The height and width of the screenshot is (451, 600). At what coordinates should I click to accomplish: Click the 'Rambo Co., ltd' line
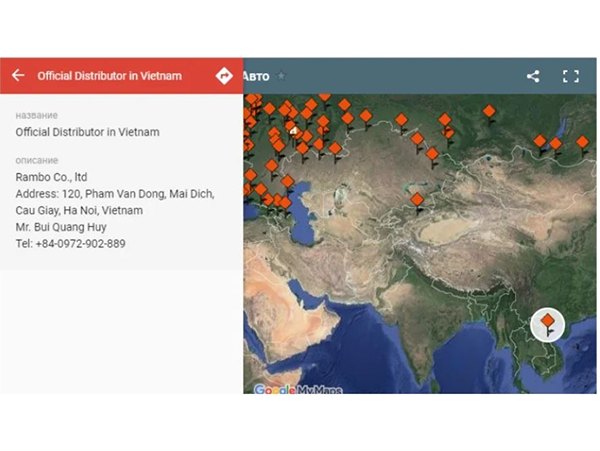point(51,177)
